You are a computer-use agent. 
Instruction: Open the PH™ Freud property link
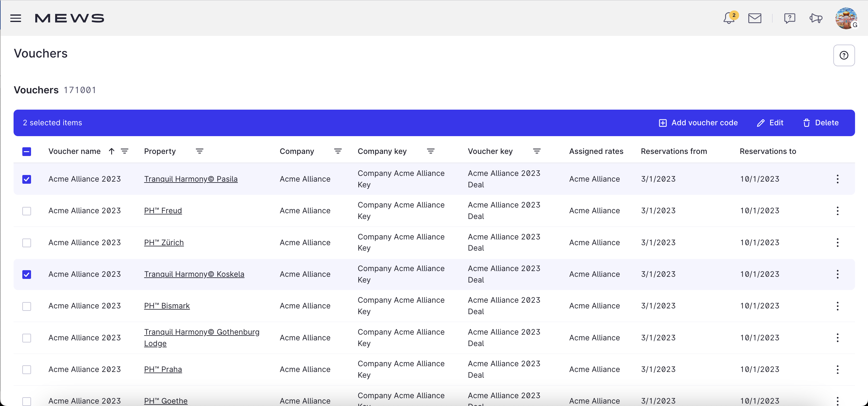tap(163, 211)
